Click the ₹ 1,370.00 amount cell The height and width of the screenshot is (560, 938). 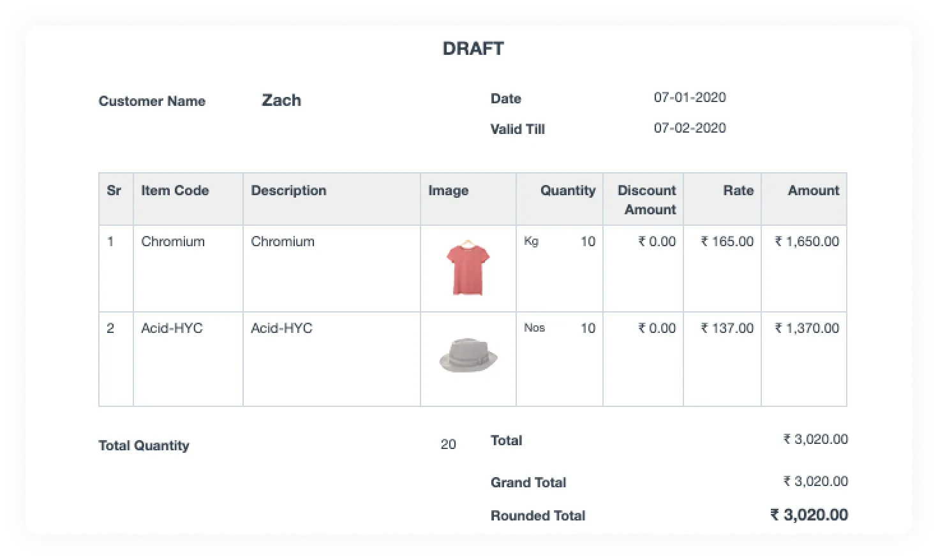click(x=807, y=328)
